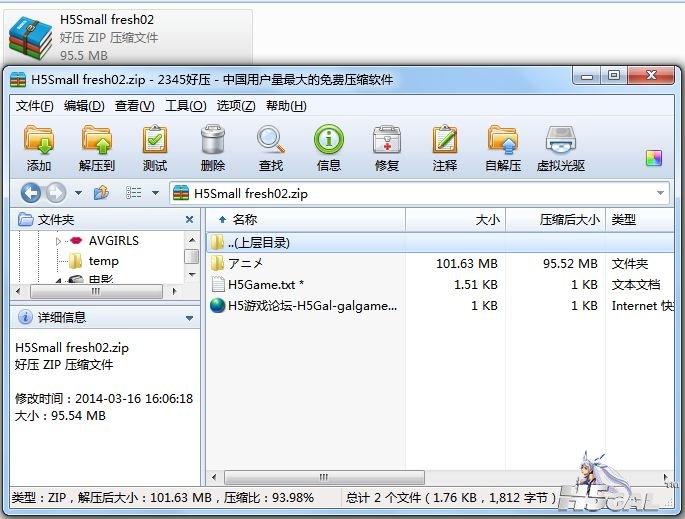Screen dimensions: 685x519
Task: Select the ..(上层目录) parent row
Action: coord(439,242)
